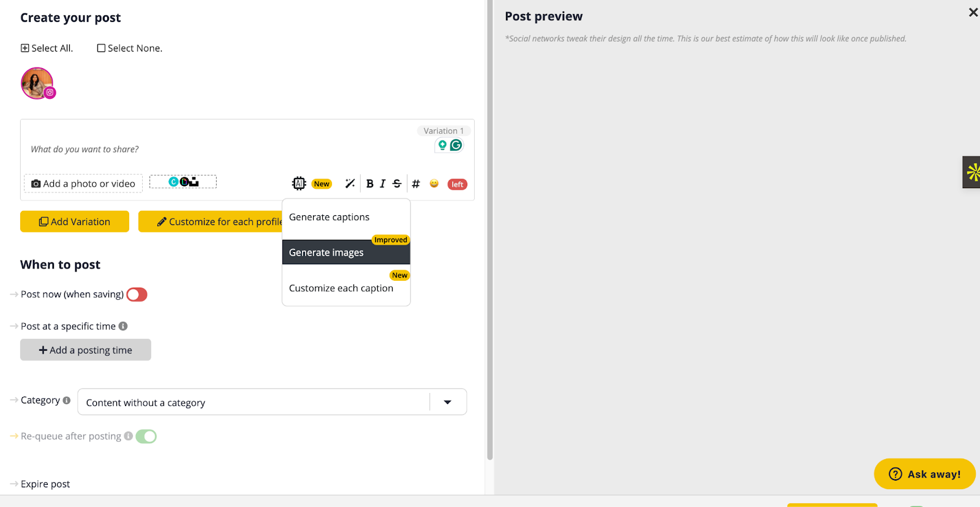Apply bold formatting
Image resolution: width=980 pixels, height=507 pixels.
click(x=369, y=184)
